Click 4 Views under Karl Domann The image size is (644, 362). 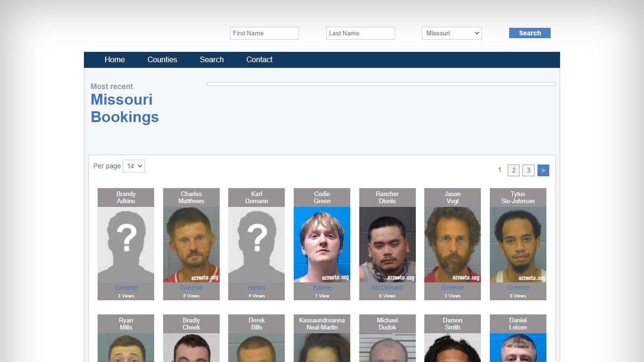pyautogui.click(x=256, y=296)
